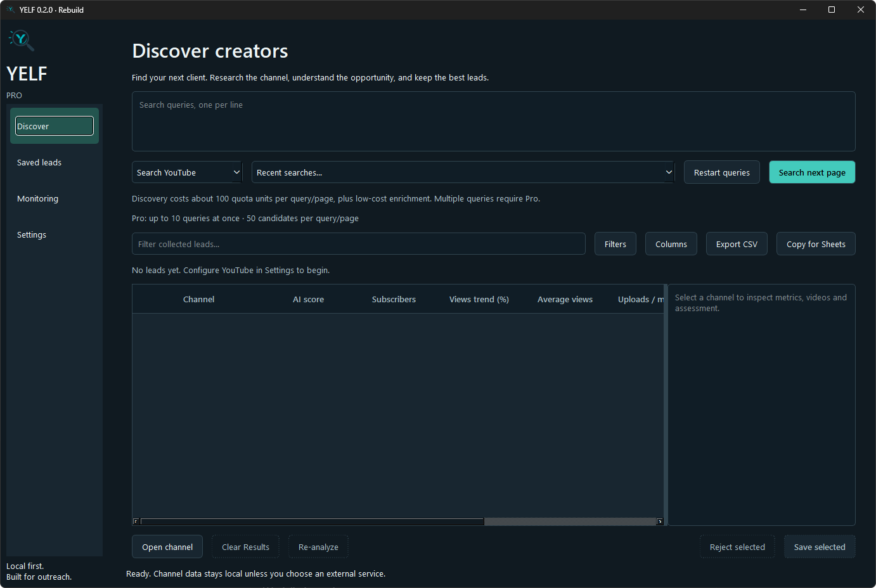The width and height of the screenshot is (876, 588).
Task: Click the Restart queries button
Action: (x=721, y=172)
